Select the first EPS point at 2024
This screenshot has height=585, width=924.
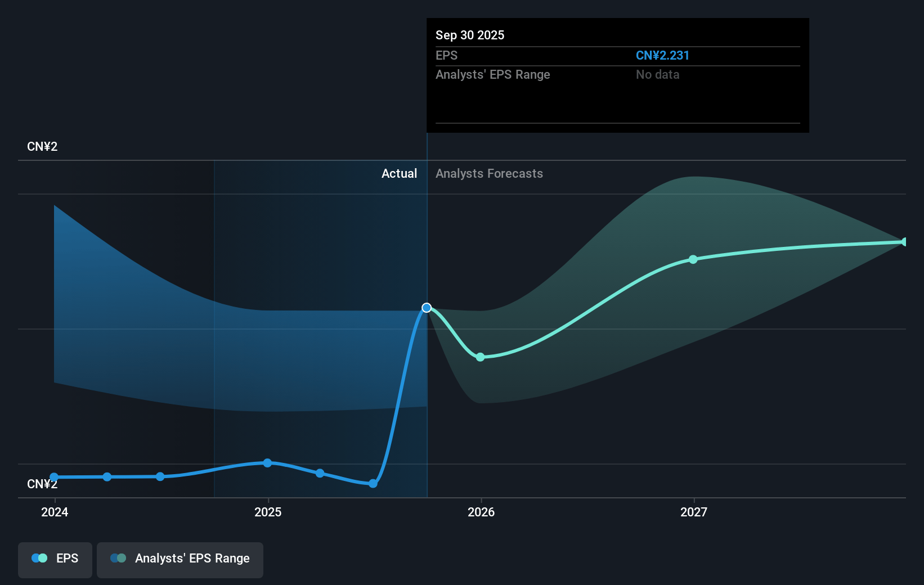55,477
